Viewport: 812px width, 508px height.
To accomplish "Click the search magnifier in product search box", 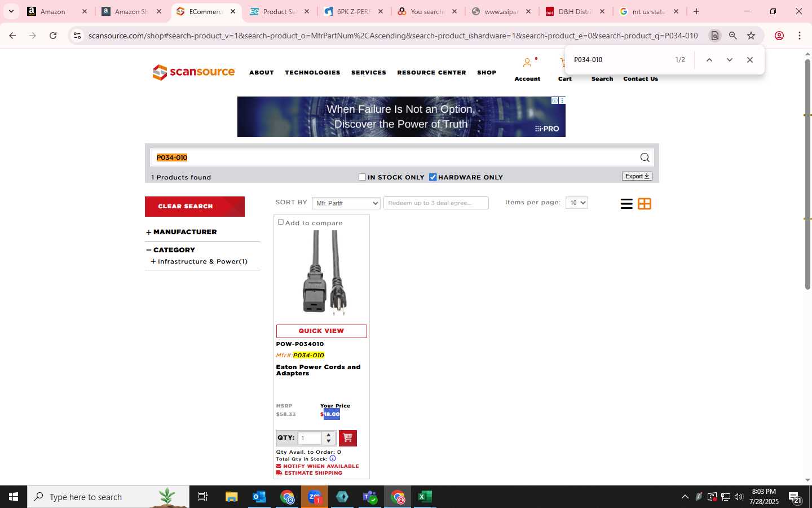I will pos(645,157).
